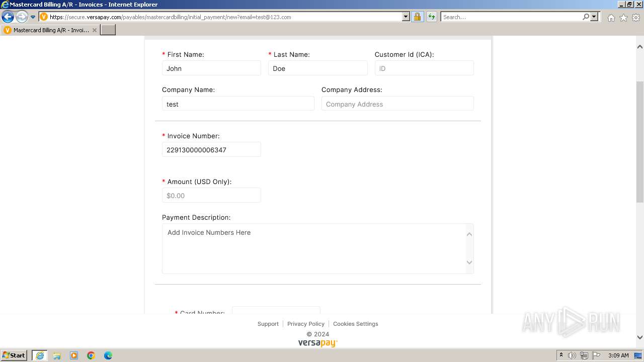The height and width of the screenshot is (362, 644).
Task: Click the Internet Explorer title bar icon
Action: click(x=5, y=5)
